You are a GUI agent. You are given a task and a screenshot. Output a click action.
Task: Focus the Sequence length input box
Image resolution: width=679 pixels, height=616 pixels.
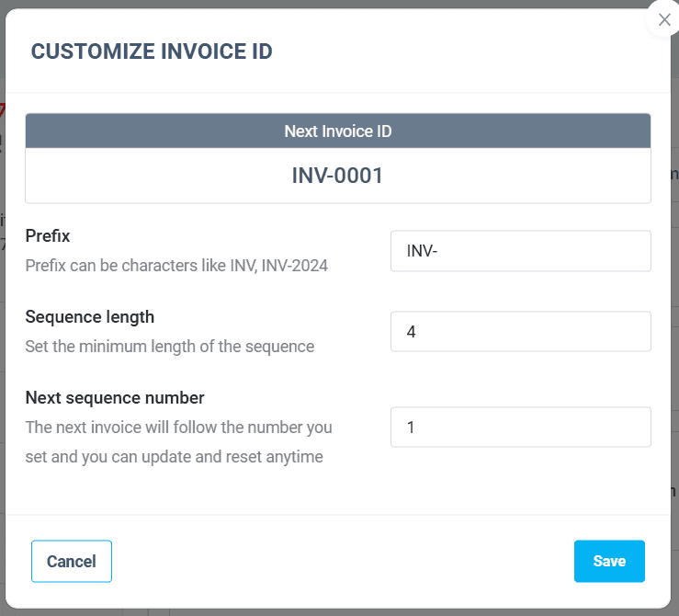pyautogui.click(x=520, y=332)
